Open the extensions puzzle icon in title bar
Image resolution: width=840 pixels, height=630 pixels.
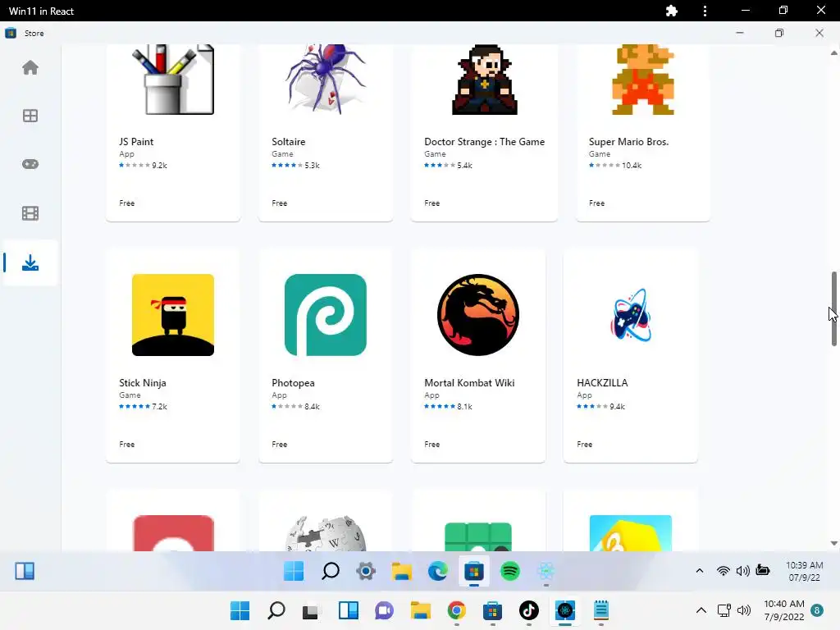pos(672,11)
